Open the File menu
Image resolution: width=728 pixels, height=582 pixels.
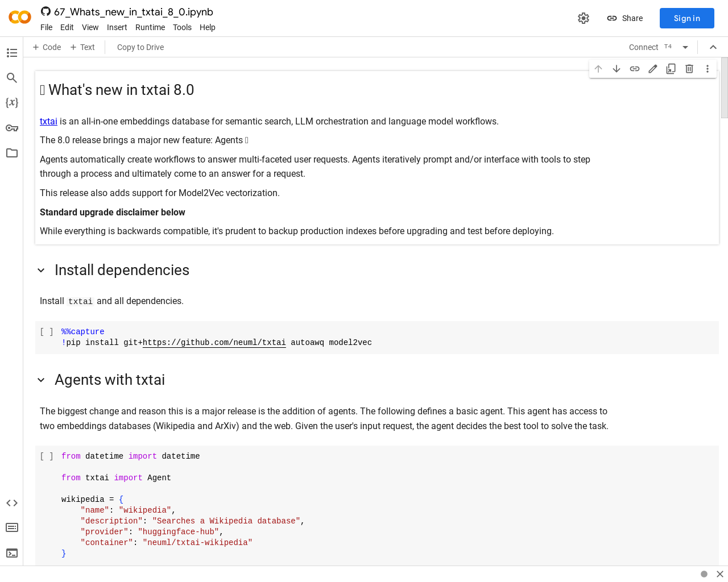point(47,27)
